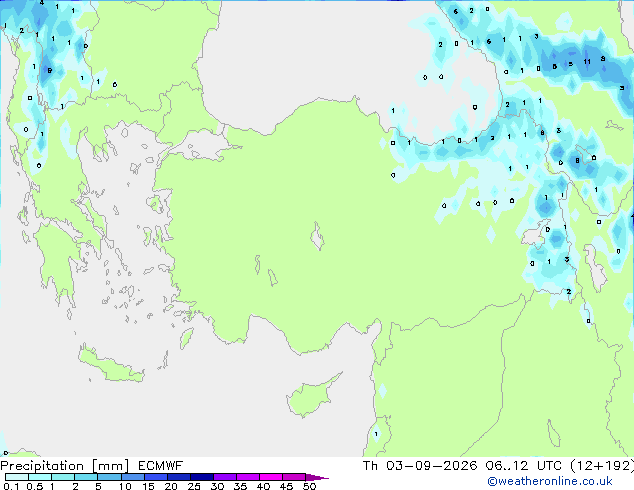Click the legend label '45'

point(286,486)
